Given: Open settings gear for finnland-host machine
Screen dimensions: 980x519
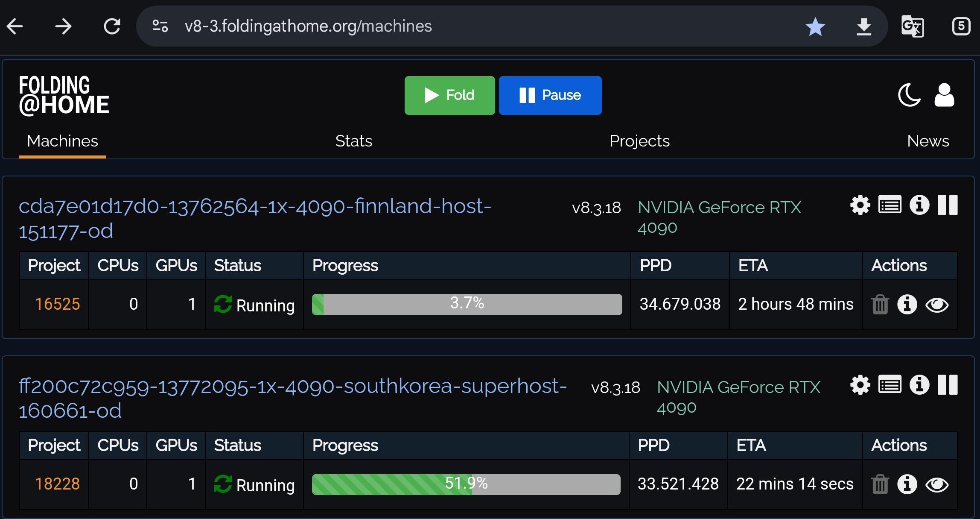Looking at the screenshot, I should click(x=860, y=205).
